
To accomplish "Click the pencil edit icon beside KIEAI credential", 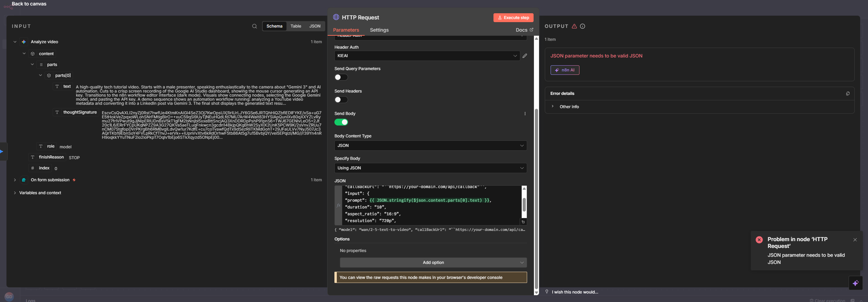I will pyautogui.click(x=525, y=56).
